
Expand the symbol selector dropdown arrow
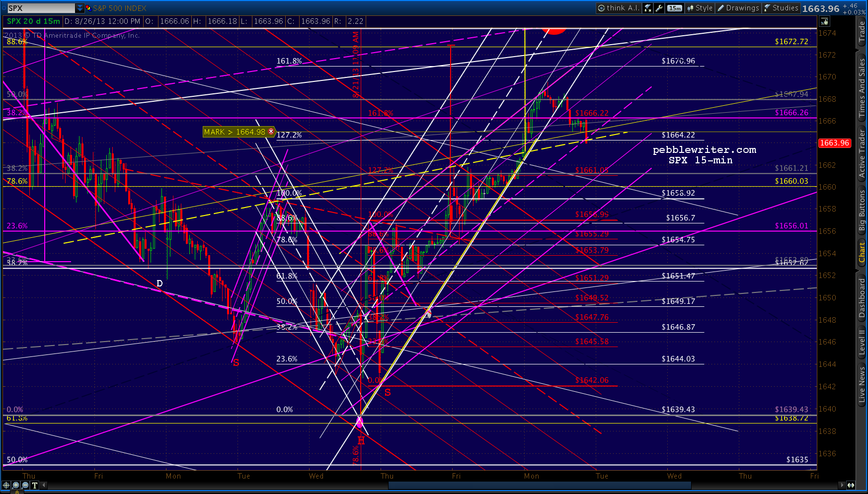79,8
